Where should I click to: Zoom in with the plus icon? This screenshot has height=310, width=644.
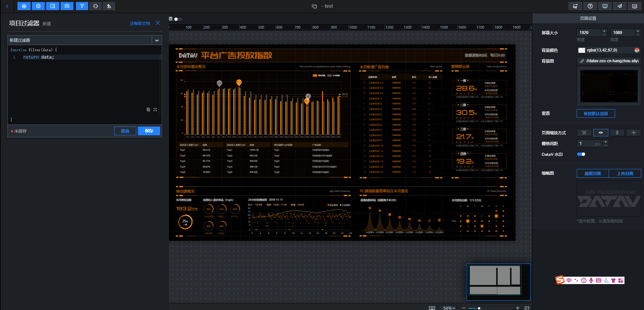[517, 308]
